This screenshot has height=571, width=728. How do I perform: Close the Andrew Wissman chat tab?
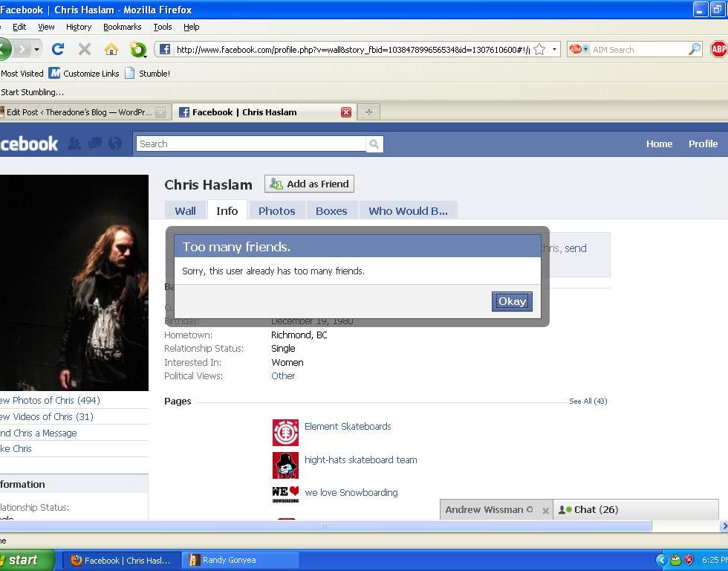click(545, 510)
